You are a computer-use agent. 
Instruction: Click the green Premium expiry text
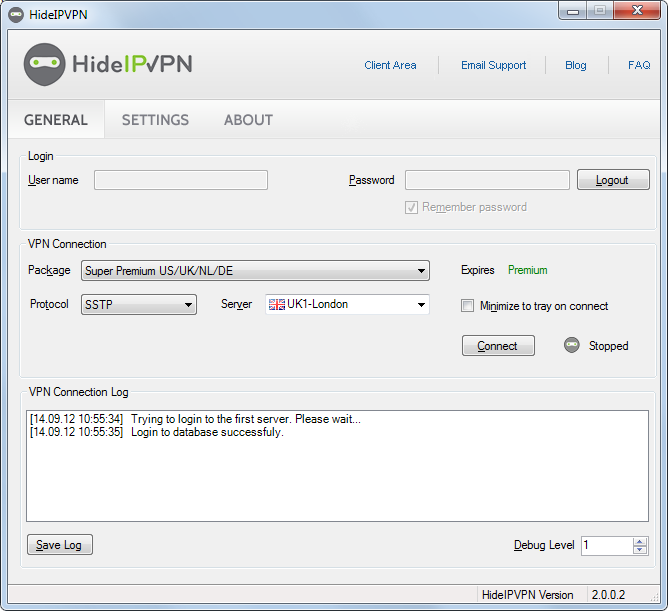(527, 270)
